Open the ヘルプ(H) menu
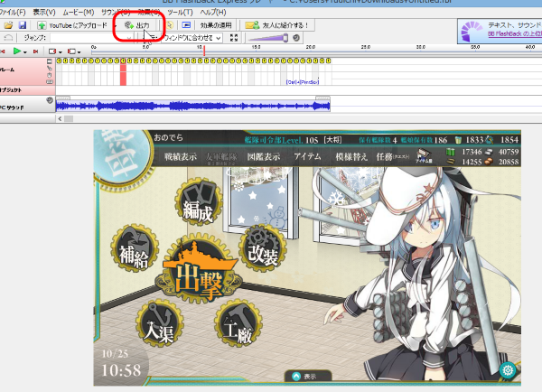The height and width of the screenshot is (392, 542). [x=213, y=12]
